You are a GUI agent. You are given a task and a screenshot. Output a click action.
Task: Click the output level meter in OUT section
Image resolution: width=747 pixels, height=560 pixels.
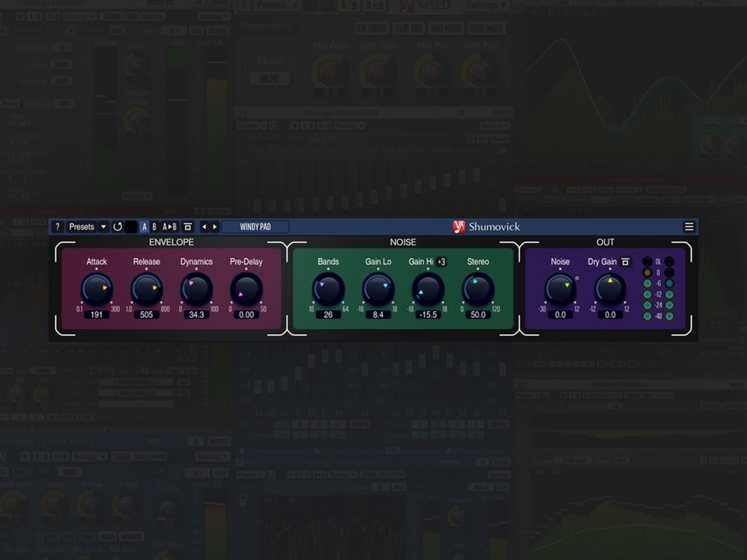click(x=658, y=289)
